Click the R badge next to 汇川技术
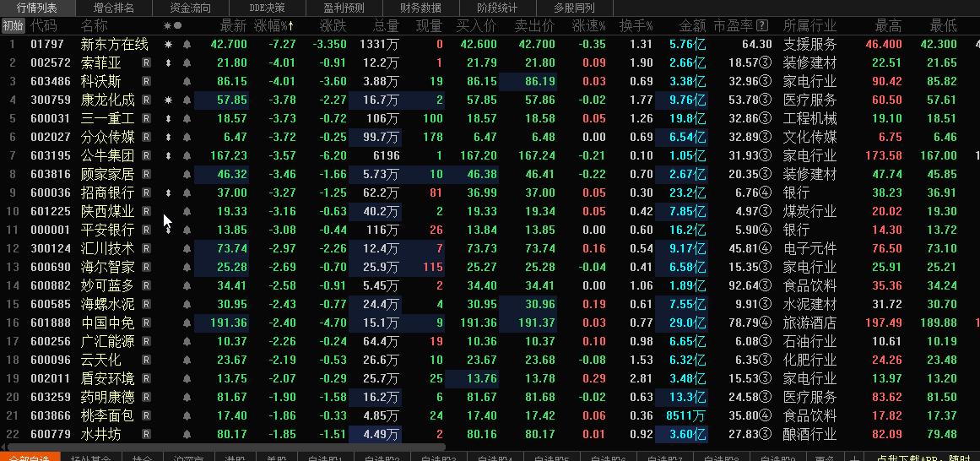 (146, 248)
